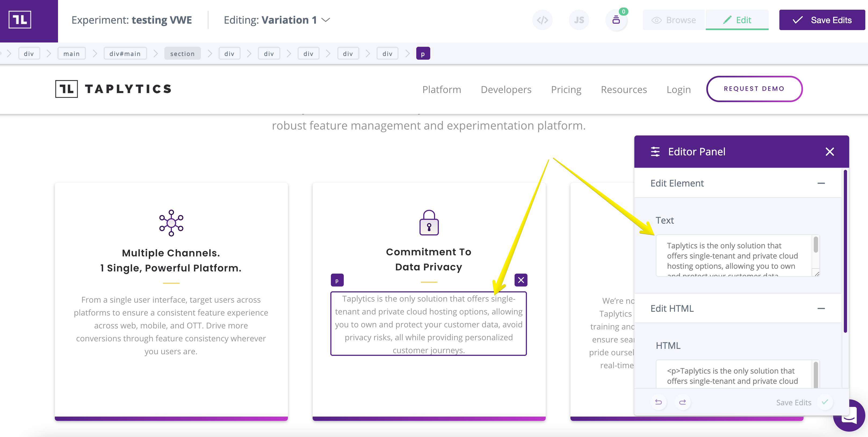Click the network nodes icon on Channels card

[x=171, y=223]
